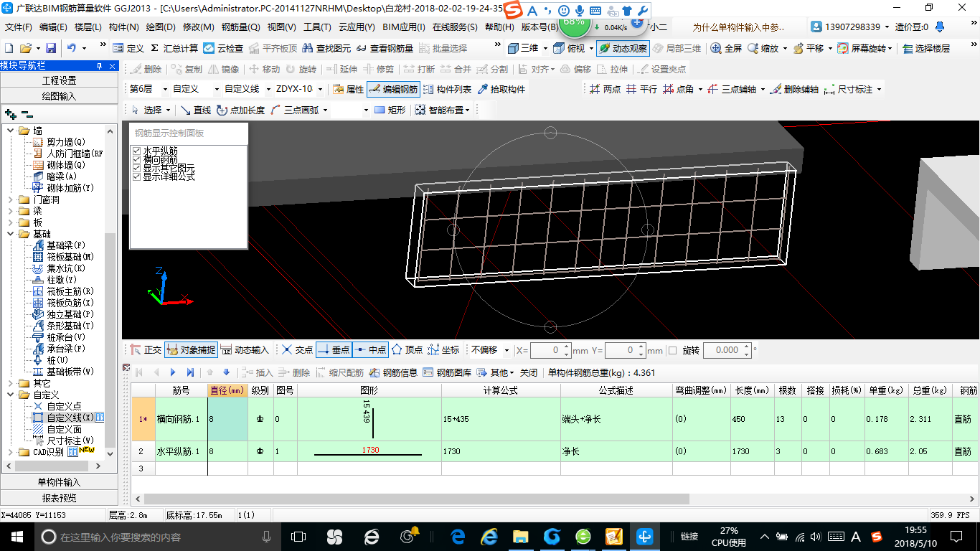Click the Windows search box
The image size is (980, 551).
(157, 536)
